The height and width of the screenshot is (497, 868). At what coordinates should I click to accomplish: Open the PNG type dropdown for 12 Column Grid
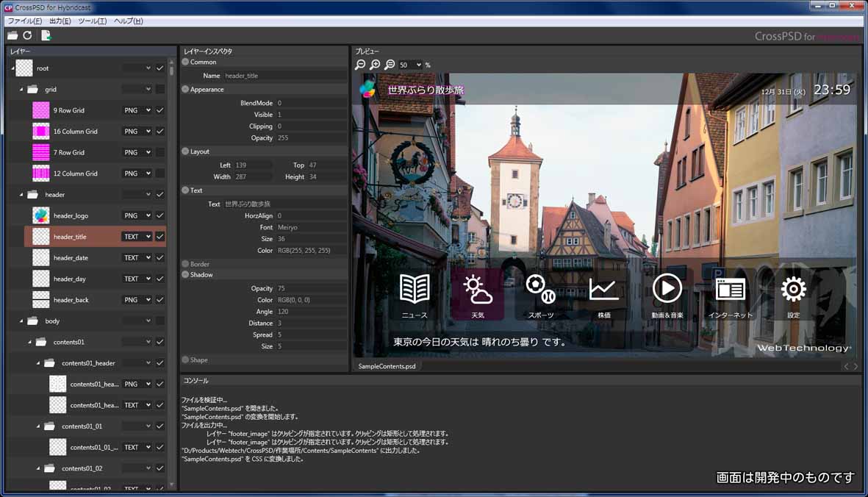[137, 174]
